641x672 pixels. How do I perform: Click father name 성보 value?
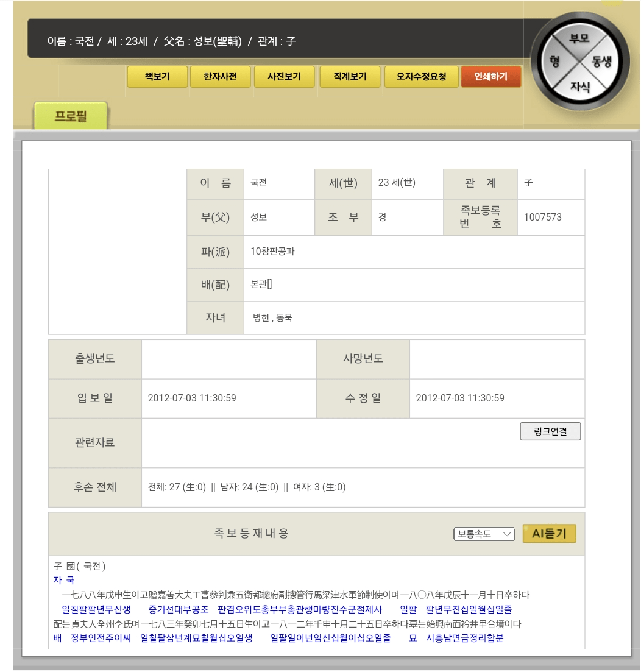coord(258,218)
